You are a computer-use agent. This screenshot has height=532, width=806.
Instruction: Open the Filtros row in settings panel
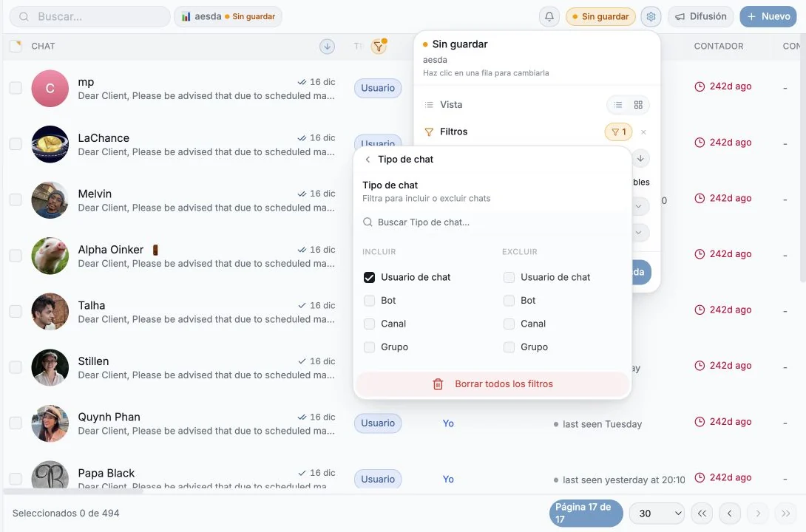(537, 132)
